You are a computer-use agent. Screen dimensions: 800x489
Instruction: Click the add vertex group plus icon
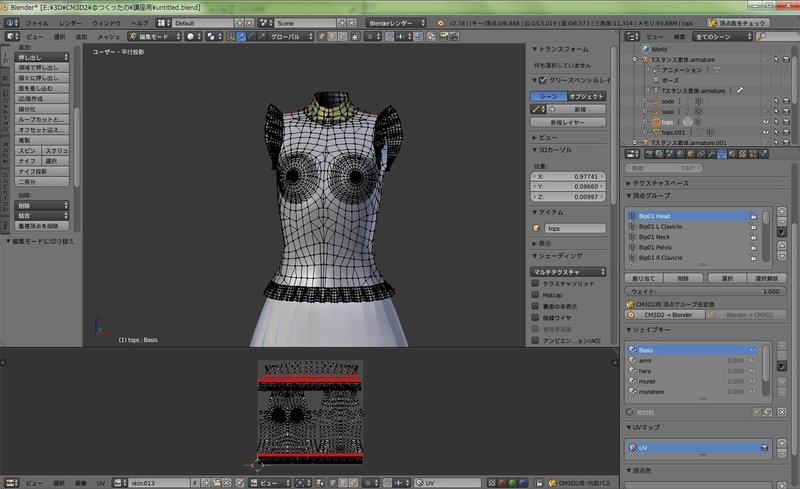click(x=782, y=211)
